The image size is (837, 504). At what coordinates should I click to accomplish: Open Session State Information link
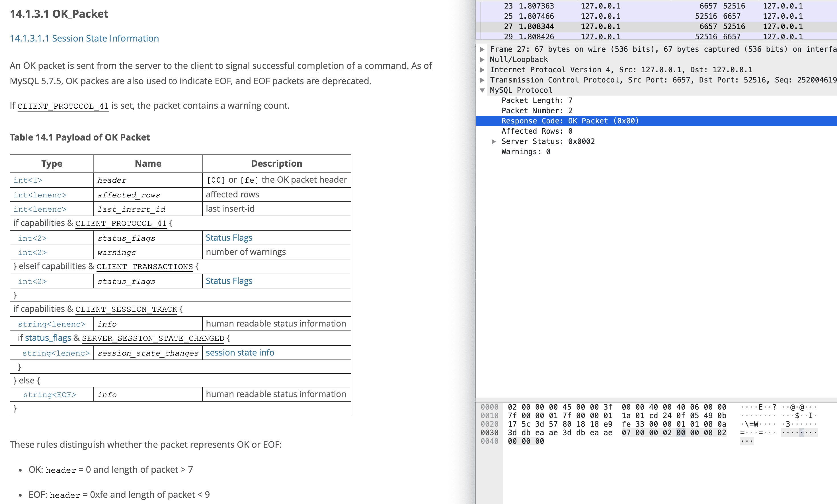tap(84, 38)
